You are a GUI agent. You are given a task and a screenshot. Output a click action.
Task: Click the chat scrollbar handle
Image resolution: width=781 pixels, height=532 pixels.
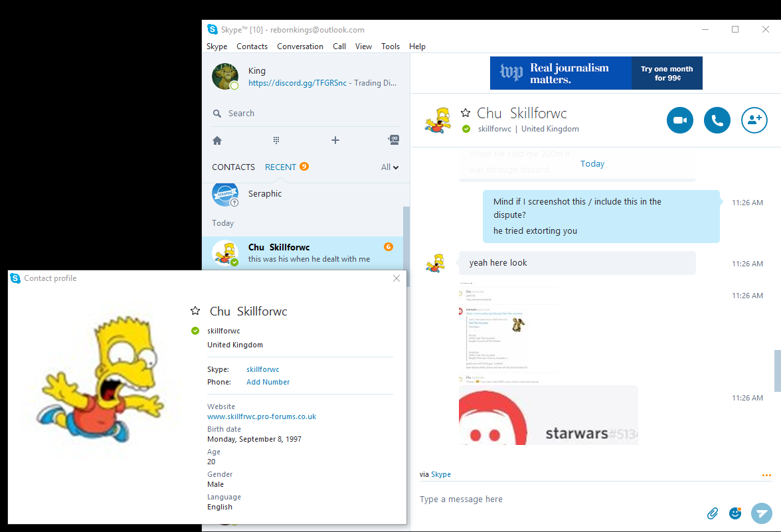click(777, 371)
